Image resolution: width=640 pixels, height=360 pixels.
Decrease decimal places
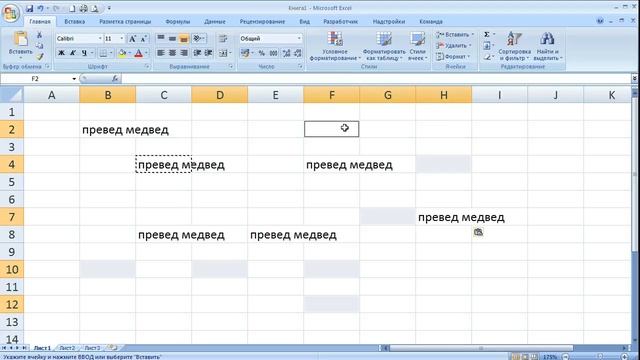tap(298, 53)
